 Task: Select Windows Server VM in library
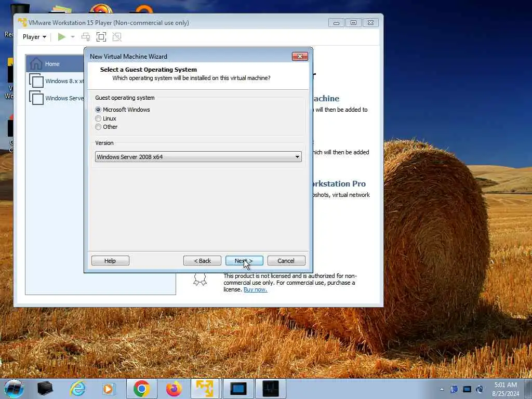coord(56,98)
